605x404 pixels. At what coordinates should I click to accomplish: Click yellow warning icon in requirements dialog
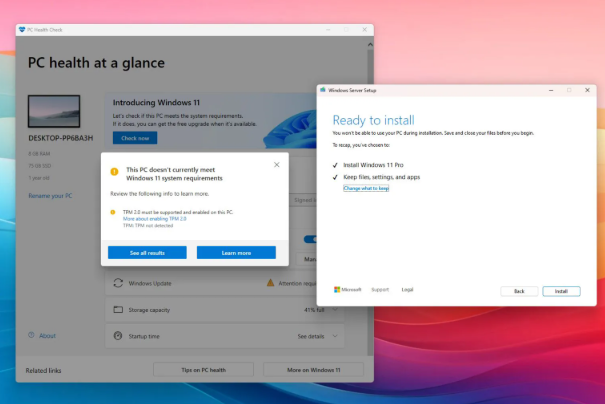pos(114,171)
